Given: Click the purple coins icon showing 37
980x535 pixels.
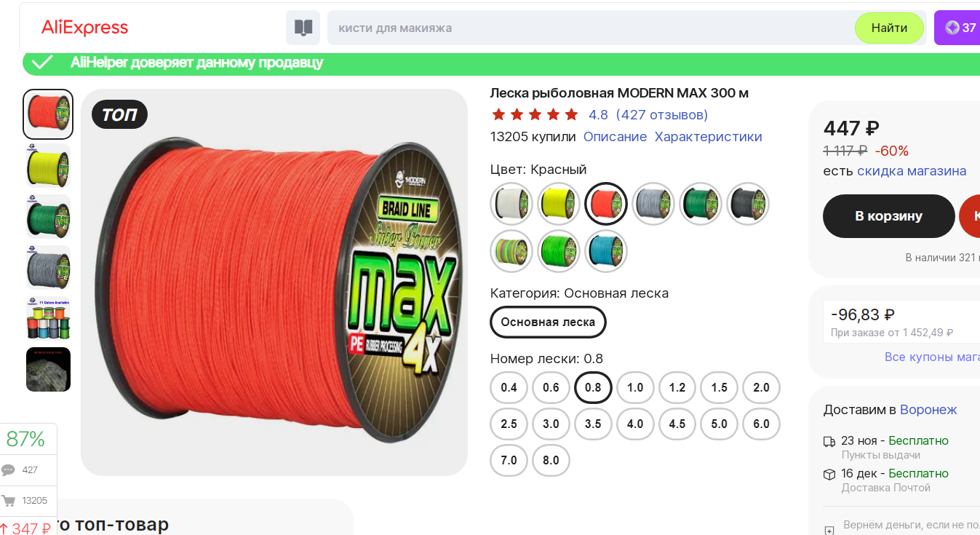Looking at the screenshot, I should click(952, 28).
